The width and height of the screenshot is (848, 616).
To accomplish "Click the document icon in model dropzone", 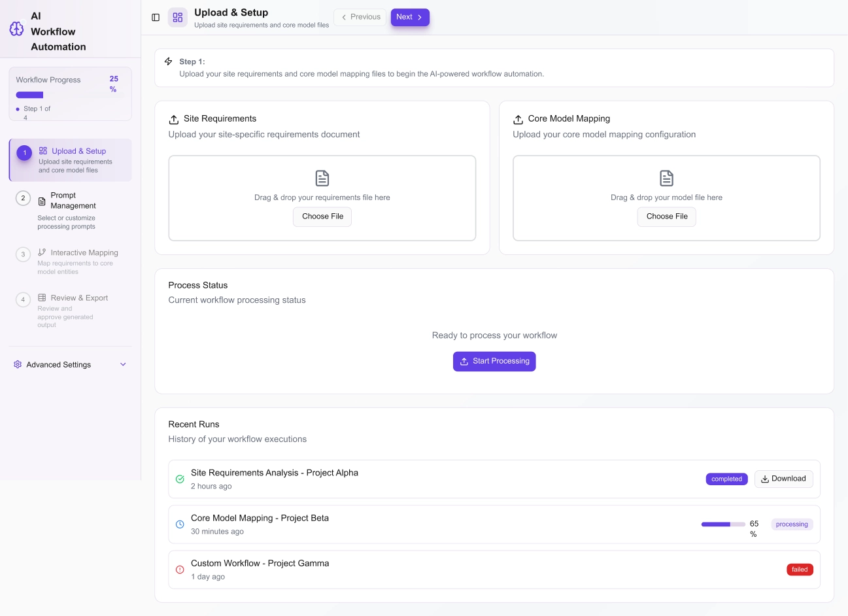I will 666,178.
